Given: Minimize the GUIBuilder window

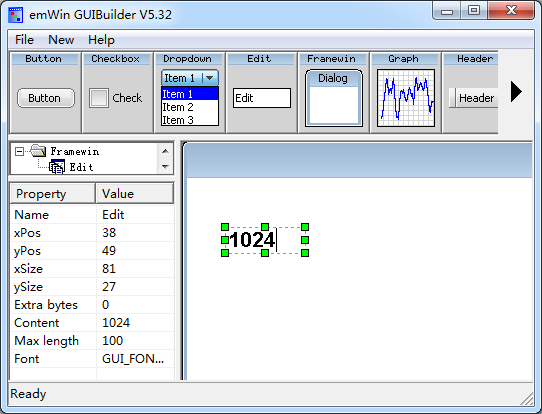Looking at the screenshot, I should click(447, 11).
